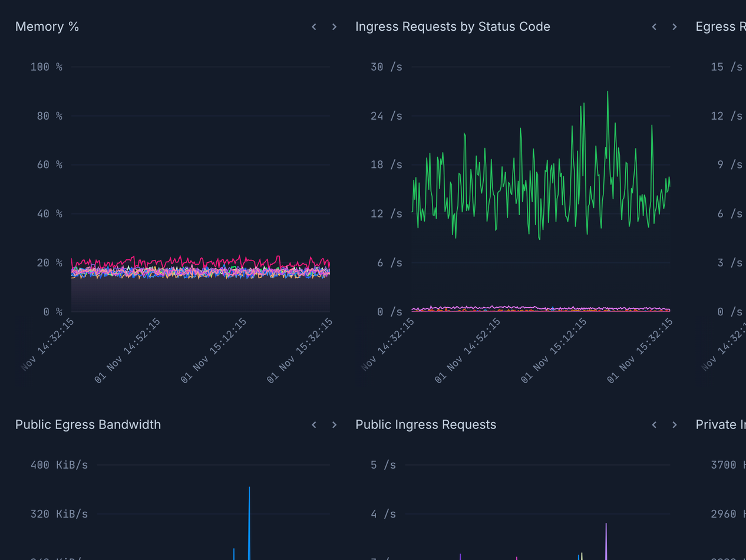
Task: Click the 20 % axis label in Memory chart
Action: coord(49,262)
